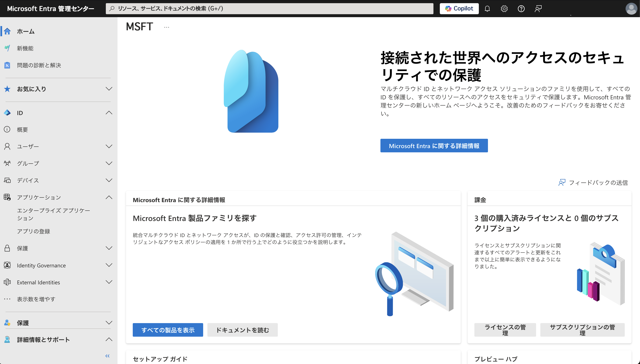
Task: Click the お気に入り star icon
Action: click(7, 89)
